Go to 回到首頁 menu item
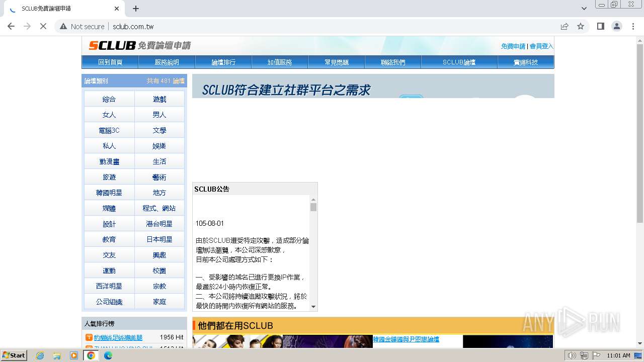Viewport: 644px width, 362px height. pyautogui.click(x=110, y=62)
